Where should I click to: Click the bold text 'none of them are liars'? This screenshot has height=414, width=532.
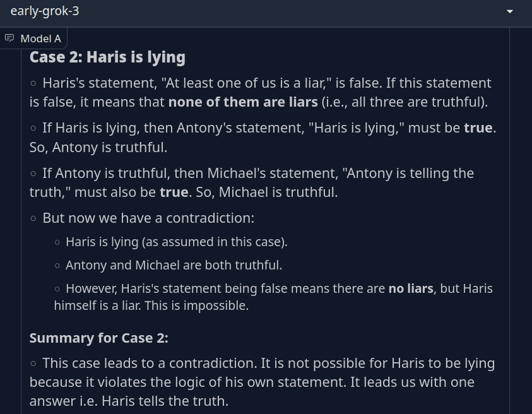(243, 102)
